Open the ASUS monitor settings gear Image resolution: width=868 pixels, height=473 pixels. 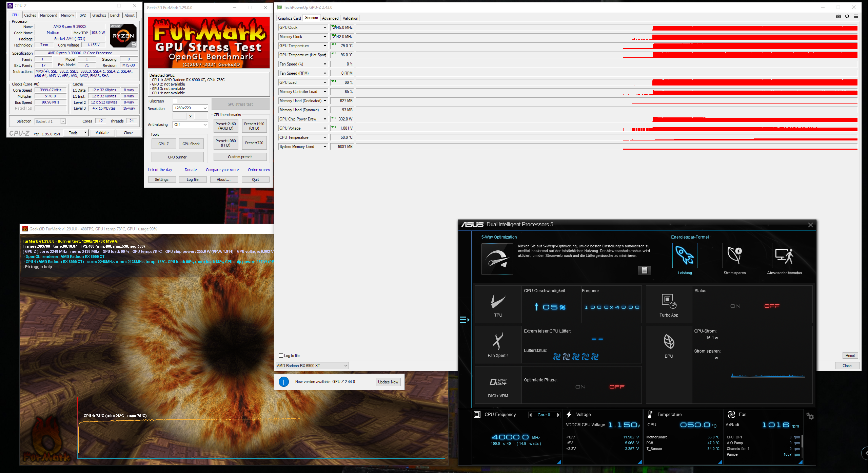[810, 416]
